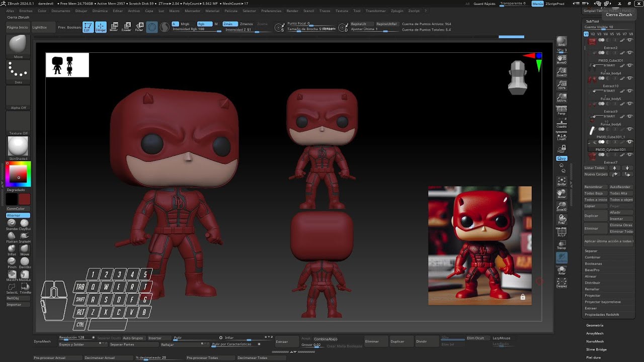Image resolution: width=644 pixels, height=362 pixels.
Task: Expand the Geometría section
Action: (x=595, y=325)
